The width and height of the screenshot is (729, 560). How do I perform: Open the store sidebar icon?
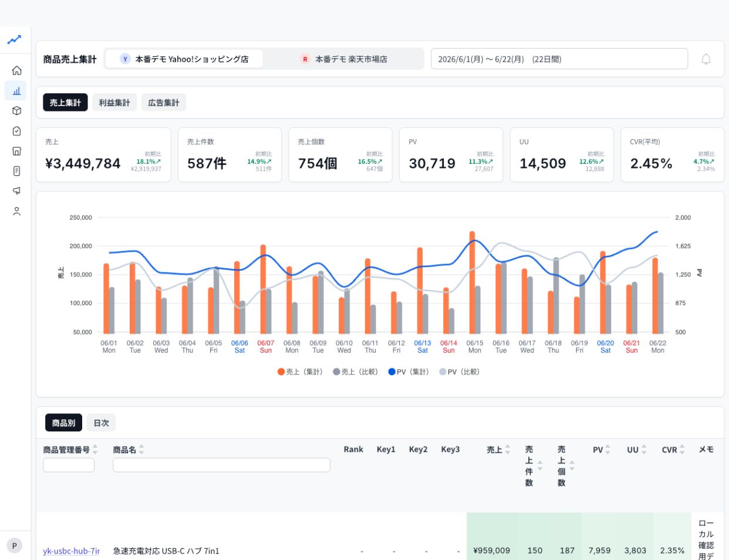tap(16, 151)
